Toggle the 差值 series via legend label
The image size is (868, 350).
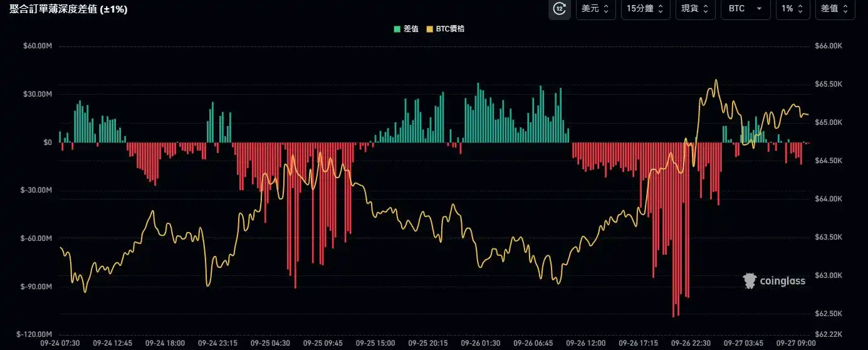point(410,29)
